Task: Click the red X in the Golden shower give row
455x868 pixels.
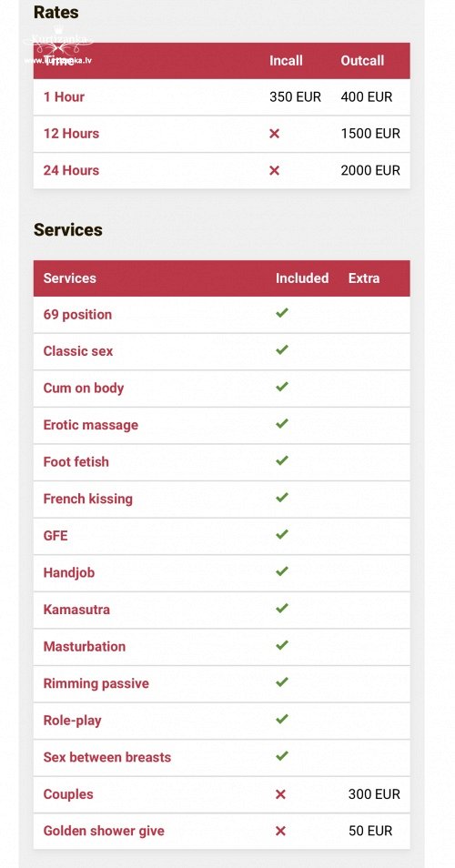Action: [x=280, y=831]
